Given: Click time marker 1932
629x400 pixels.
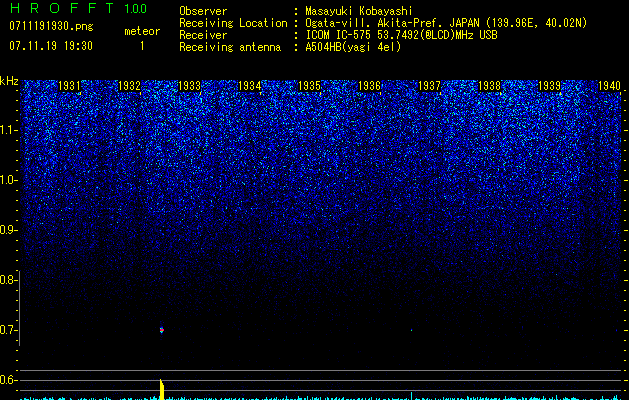Looking at the screenshot, I should click(129, 86).
